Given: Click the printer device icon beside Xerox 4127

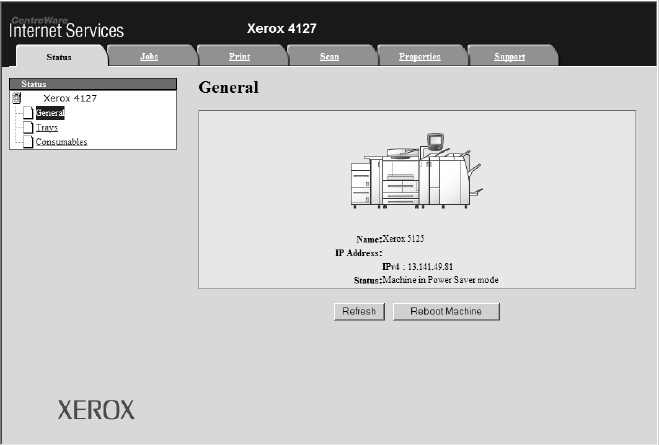Looking at the screenshot, I should (16, 98).
